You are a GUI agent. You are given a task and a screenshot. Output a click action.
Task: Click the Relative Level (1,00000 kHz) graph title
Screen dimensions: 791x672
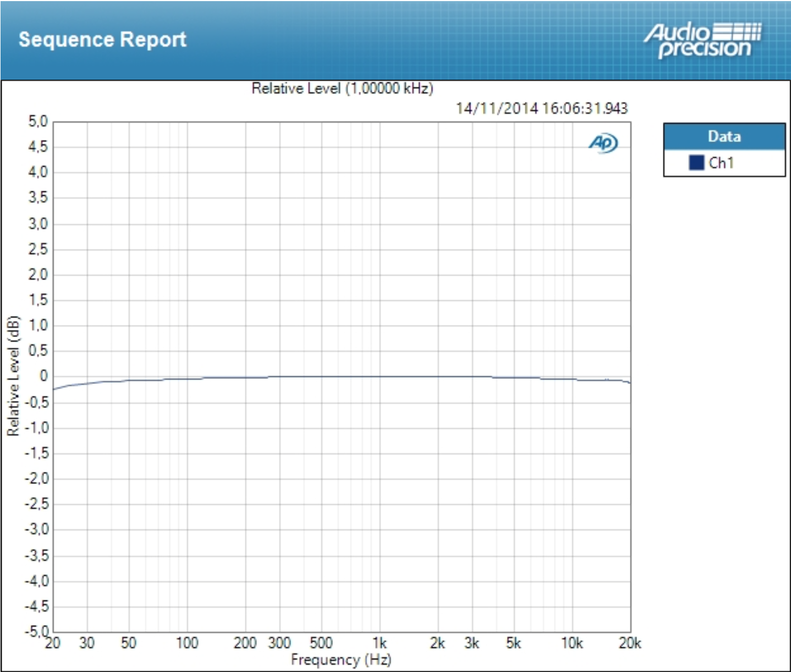point(342,89)
